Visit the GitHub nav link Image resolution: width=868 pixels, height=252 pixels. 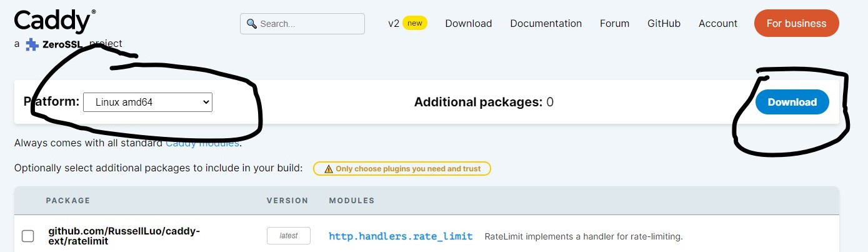point(664,23)
